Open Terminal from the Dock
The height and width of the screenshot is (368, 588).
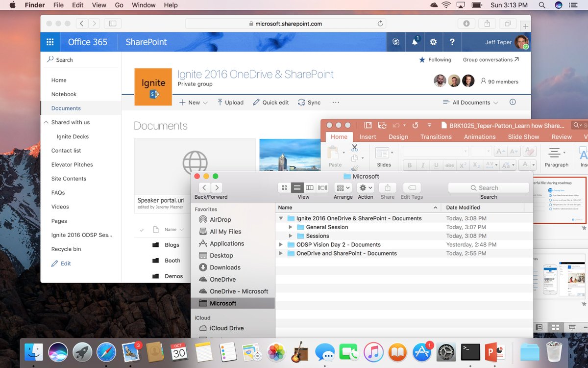[x=470, y=352]
